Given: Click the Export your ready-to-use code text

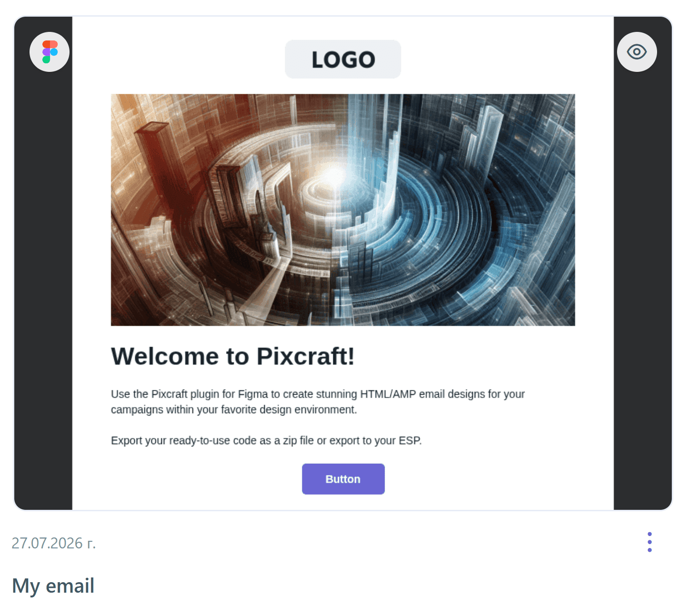Looking at the screenshot, I should [266, 441].
